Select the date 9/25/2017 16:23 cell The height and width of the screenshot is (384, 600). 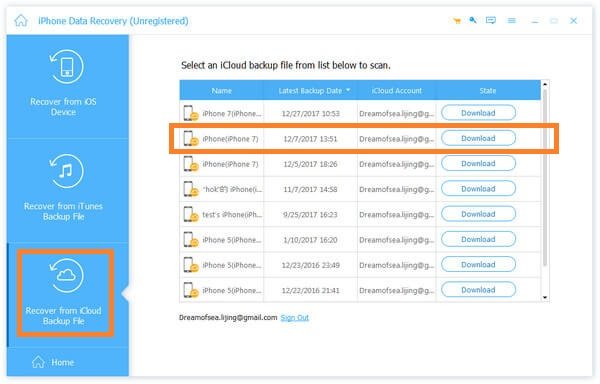tap(310, 215)
